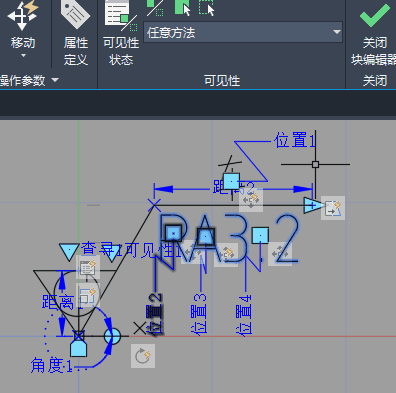The height and width of the screenshot is (393, 396).
Task: Select the 角度1 rotation parameter label
Action: tap(51, 365)
